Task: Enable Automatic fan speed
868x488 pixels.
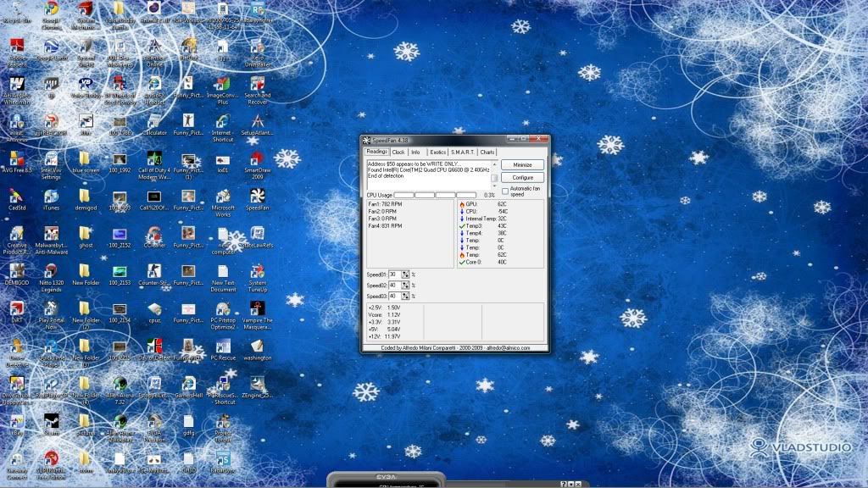Action: tap(506, 189)
